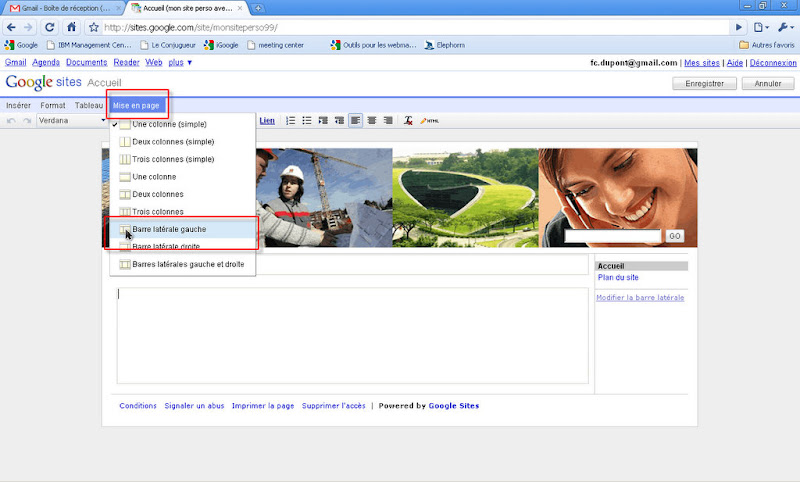Open the Google bookmark
The height and width of the screenshot is (482, 800).
(x=21, y=45)
